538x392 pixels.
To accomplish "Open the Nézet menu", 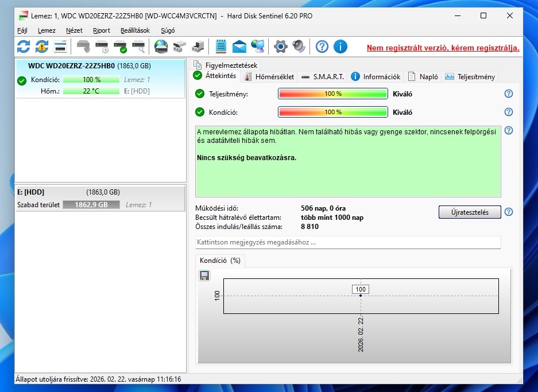I will click(74, 30).
